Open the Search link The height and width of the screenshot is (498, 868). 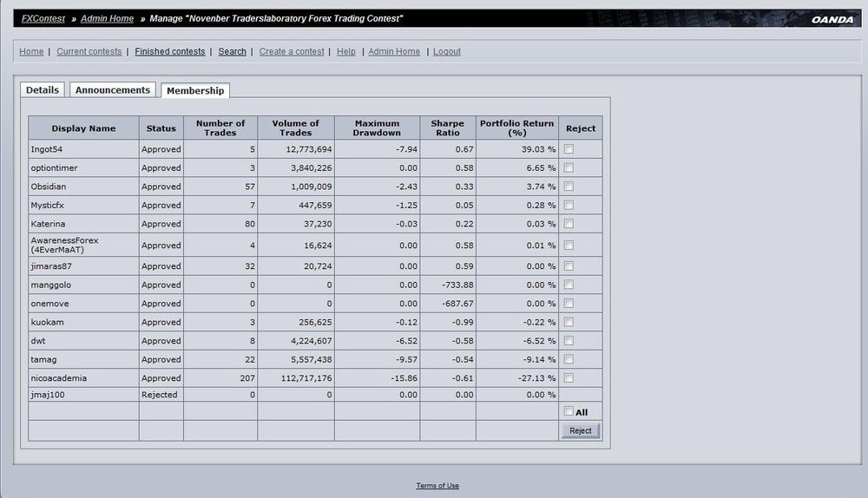click(x=232, y=51)
